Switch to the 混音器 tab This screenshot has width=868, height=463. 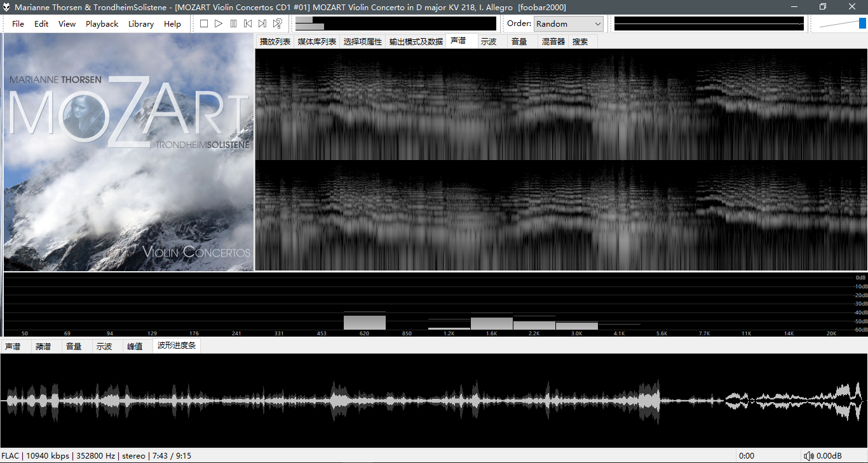[553, 41]
